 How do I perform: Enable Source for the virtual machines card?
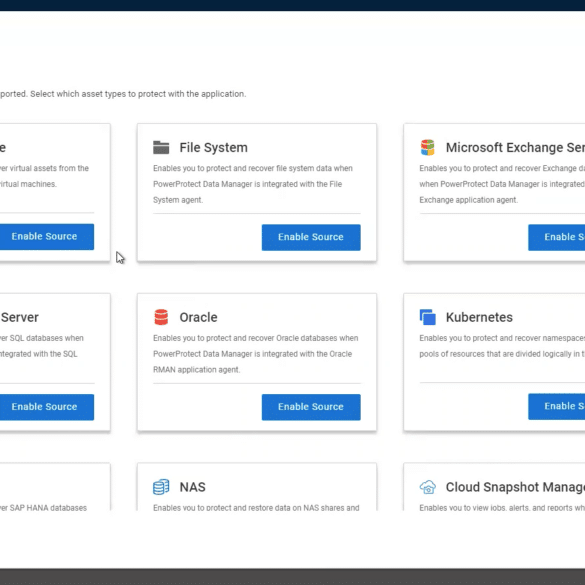[47, 237]
